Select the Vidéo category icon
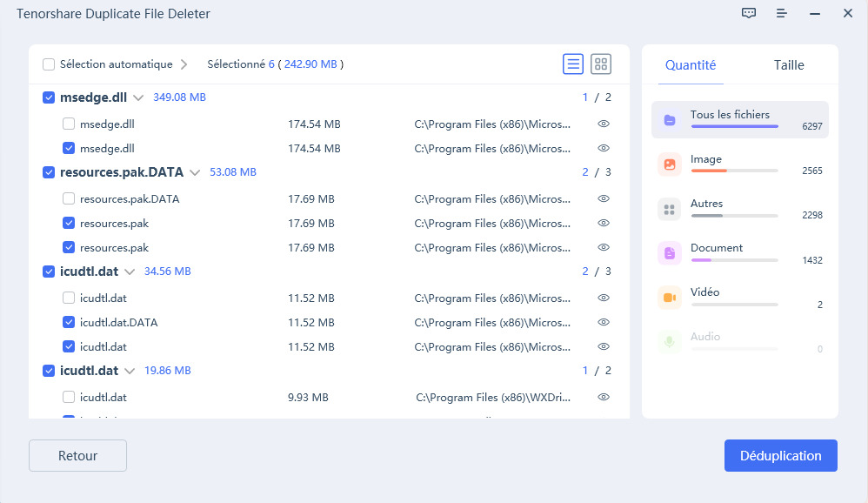This screenshot has height=503, width=868. coord(670,298)
